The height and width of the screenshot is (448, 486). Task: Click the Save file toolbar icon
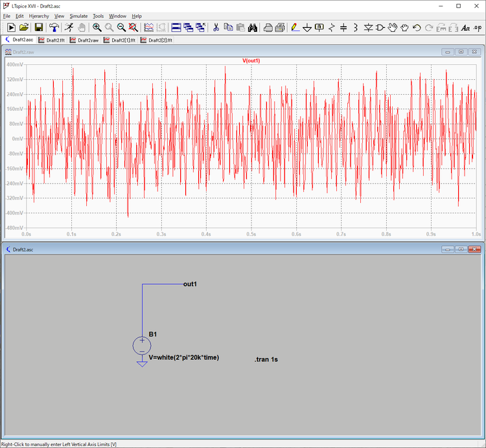tap(39, 27)
